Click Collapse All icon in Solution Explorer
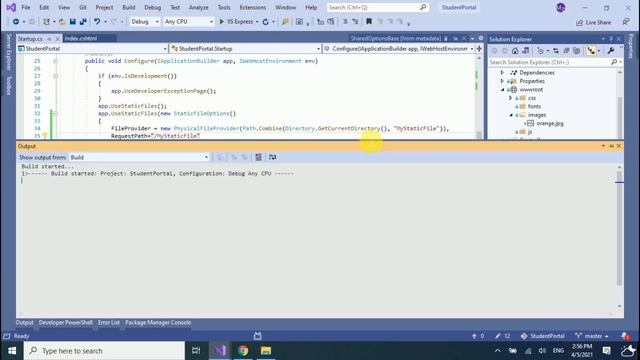Screen dimensions: 640x360 [566, 51]
